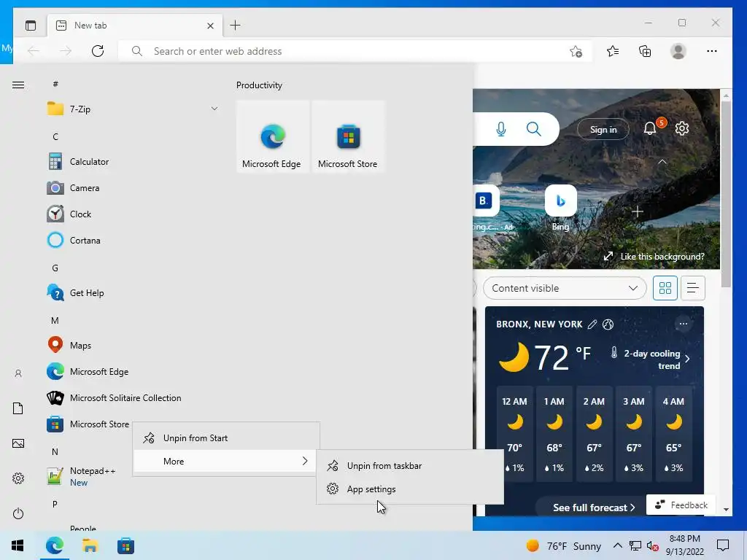Click the Microsoft Store pinned tile
747x560 pixels.
pos(348,136)
